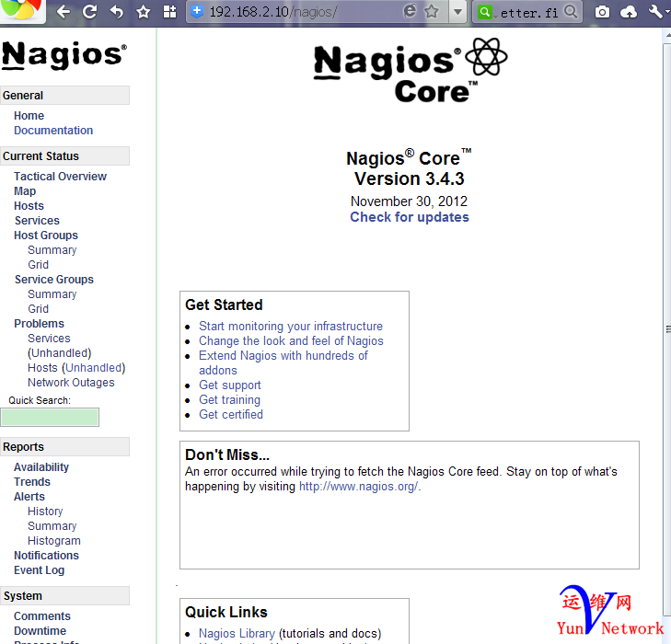Open the Map view link
This screenshot has height=644, width=671.
pos(25,191)
